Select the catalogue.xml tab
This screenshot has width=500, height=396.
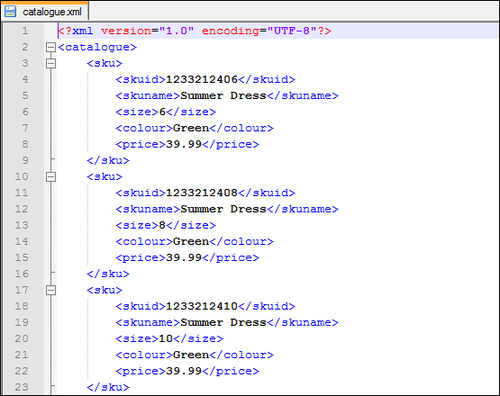point(45,11)
